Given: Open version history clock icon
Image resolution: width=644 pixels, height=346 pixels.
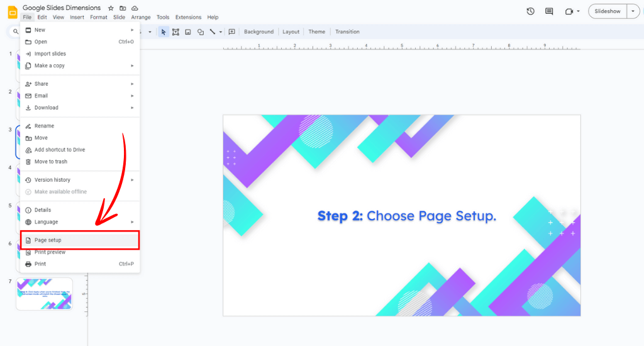Looking at the screenshot, I should (x=530, y=11).
